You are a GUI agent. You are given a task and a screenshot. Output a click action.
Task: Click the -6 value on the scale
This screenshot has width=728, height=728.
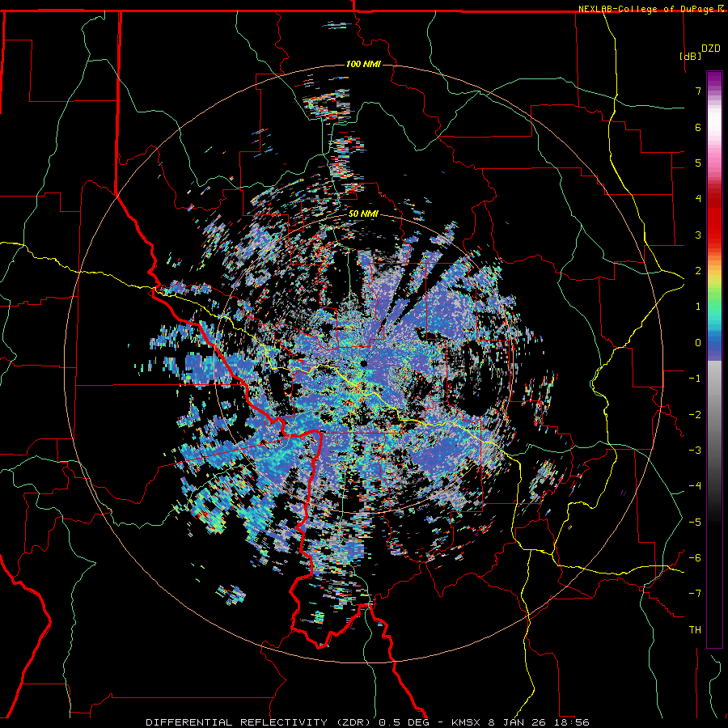point(695,558)
